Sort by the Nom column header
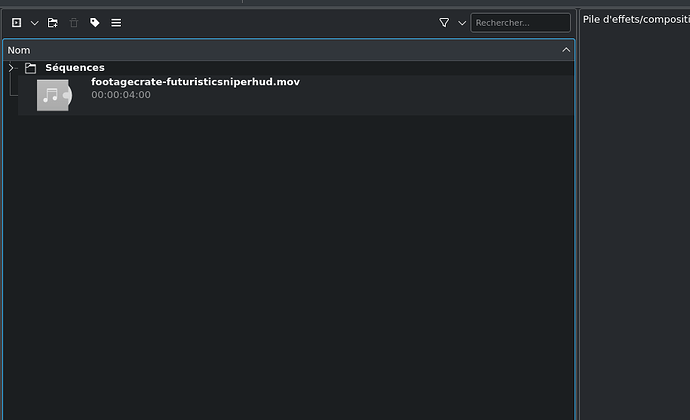Image resolution: width=690 pixels, height=420 pixels. [x=289, y=50]
